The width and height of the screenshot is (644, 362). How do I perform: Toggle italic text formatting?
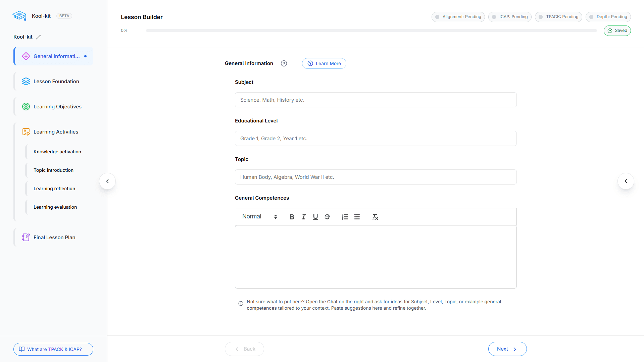pyautogui.click(x=303, y=217)
